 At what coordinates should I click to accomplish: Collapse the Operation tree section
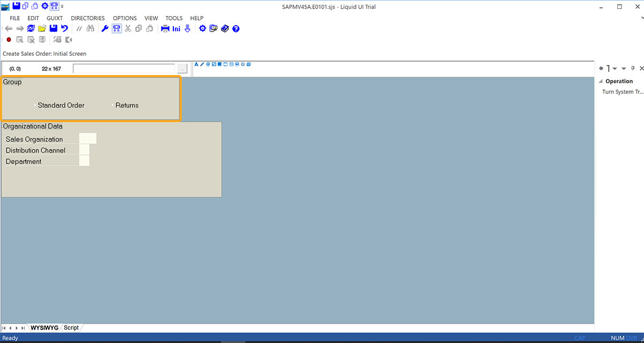tap(601, 81)
